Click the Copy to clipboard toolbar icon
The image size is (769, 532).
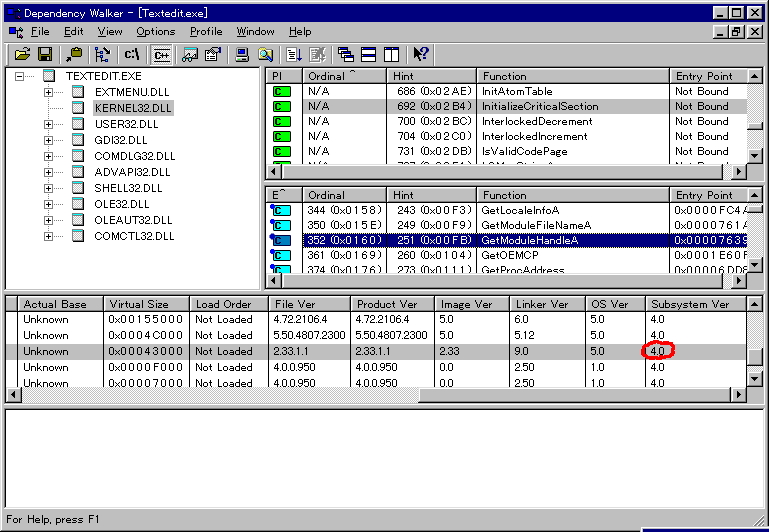pyautogui.click(x=74, y=54)
